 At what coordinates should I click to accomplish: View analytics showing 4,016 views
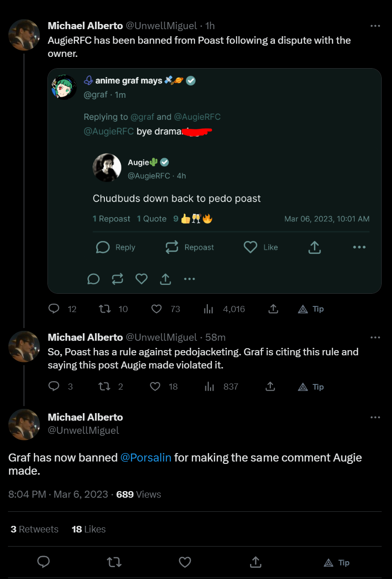click(209, 309)
